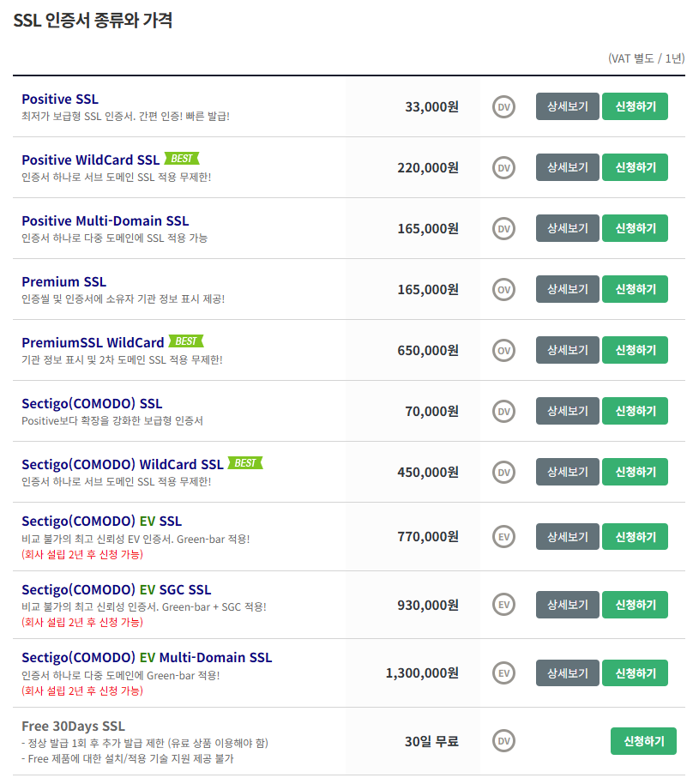Open the Positive SSL product title link

[60, 99]
